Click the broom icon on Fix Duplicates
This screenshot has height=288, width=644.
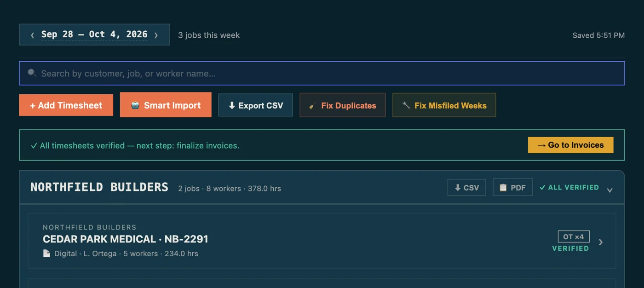pyautogui.click(x=312, y=105)
